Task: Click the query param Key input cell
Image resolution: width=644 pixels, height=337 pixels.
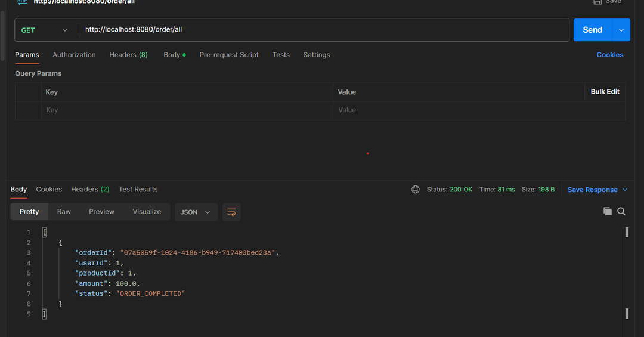Action: click(186, 110)
